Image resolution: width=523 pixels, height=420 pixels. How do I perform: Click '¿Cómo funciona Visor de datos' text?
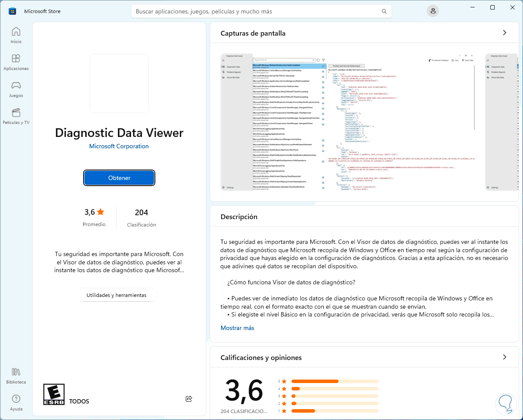(291, 282)
